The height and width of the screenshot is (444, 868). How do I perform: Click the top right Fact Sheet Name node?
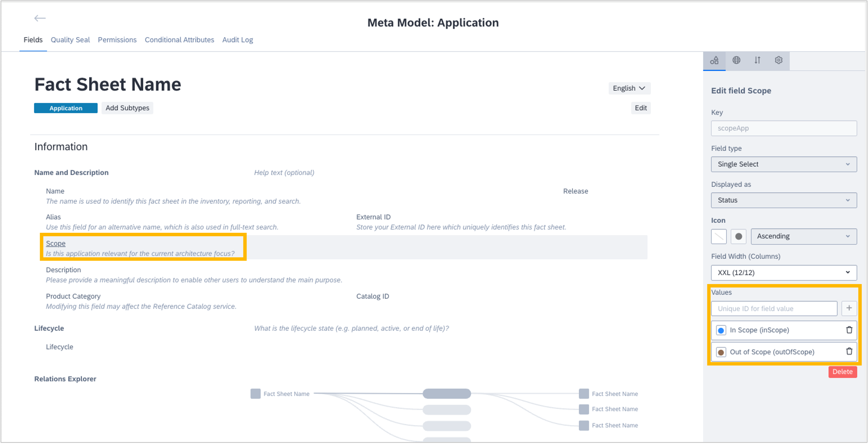click(584, 393)
